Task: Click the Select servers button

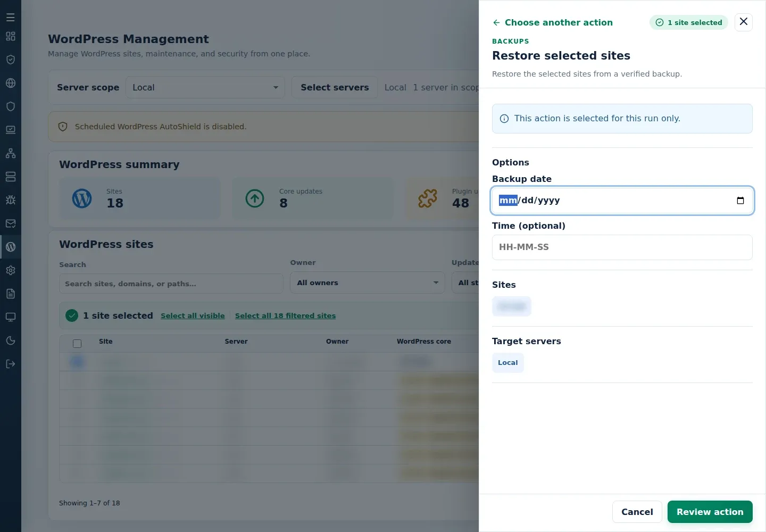Action: pos(335,87)
